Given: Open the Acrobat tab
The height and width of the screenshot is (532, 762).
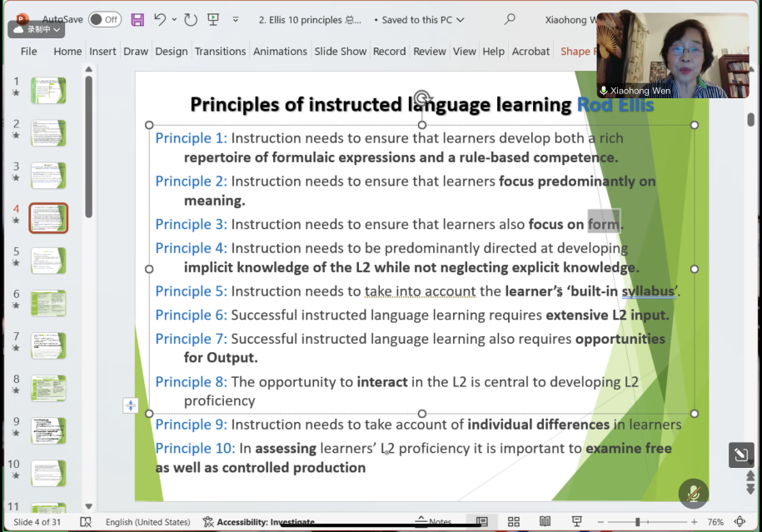Looking at the screenshot, I should click(x=530, y=51).
